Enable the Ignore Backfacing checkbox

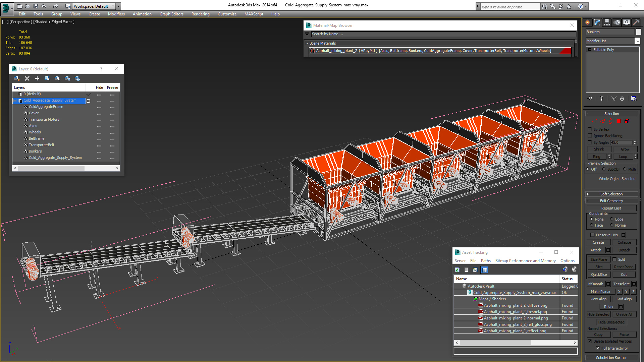point(590,136)
